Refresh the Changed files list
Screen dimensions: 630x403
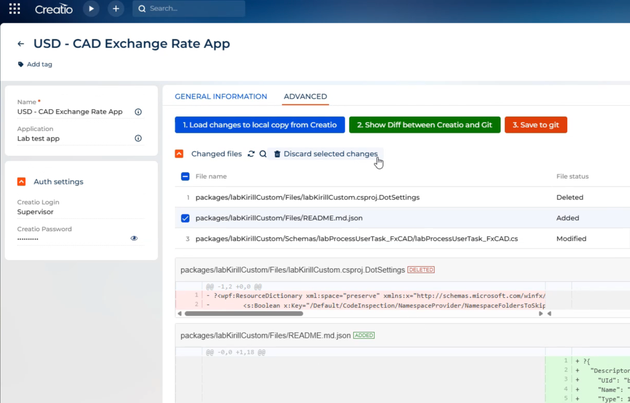(251, 154)
